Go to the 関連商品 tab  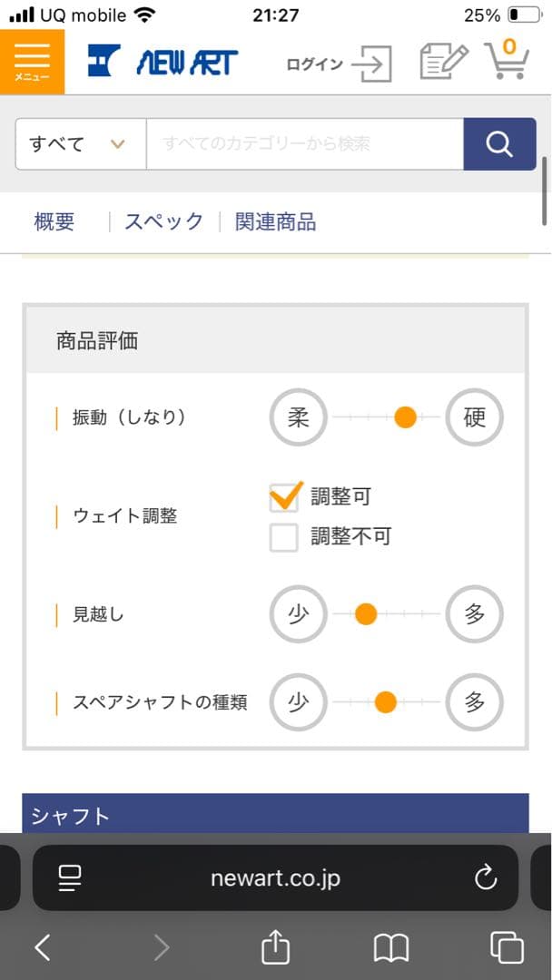[x=275, y=221]
